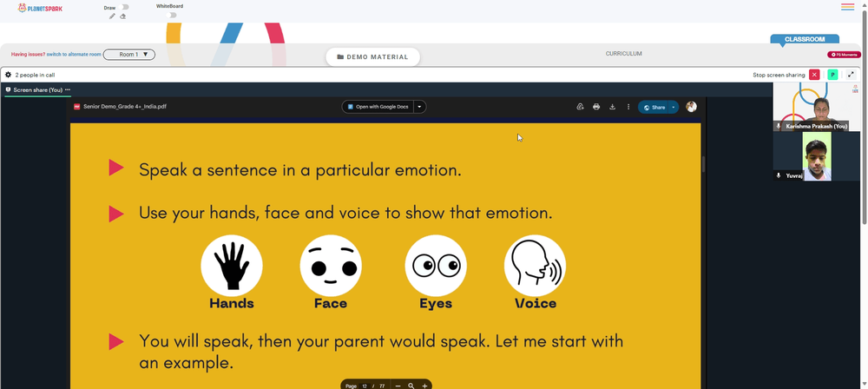Click Open with Google Docs button
This screenshot has height=389, width=868.
tap(378, 107)
